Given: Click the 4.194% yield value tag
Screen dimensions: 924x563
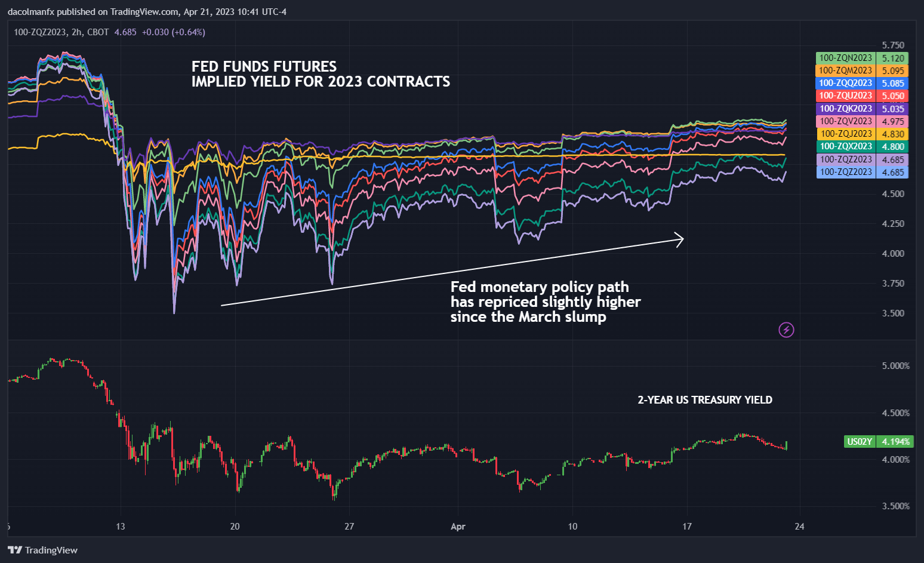Looking at the screenshot, I should coord(895,442).
